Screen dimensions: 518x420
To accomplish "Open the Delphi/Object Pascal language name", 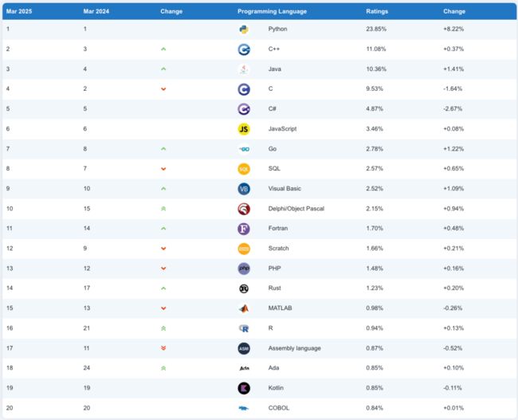I will pyautogui.click(x=296, y=209).
